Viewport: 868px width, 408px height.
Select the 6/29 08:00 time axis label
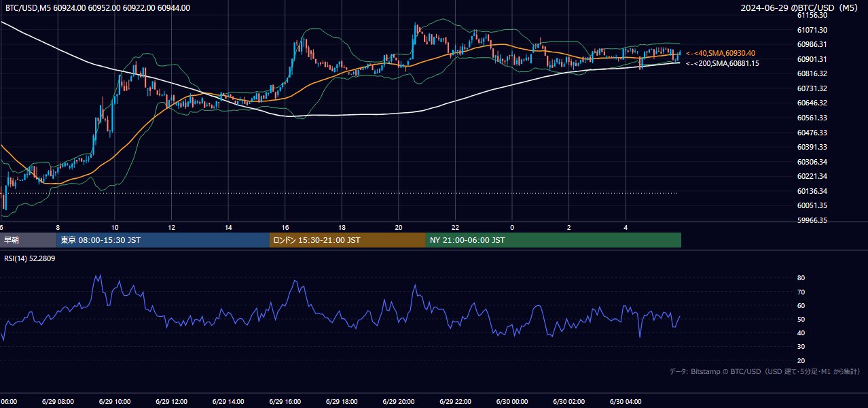tap(58, 402)
